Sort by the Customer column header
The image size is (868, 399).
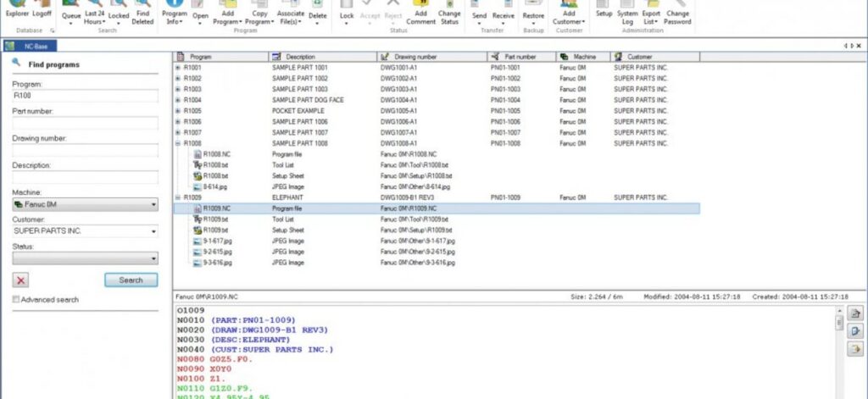coord(655,57)
